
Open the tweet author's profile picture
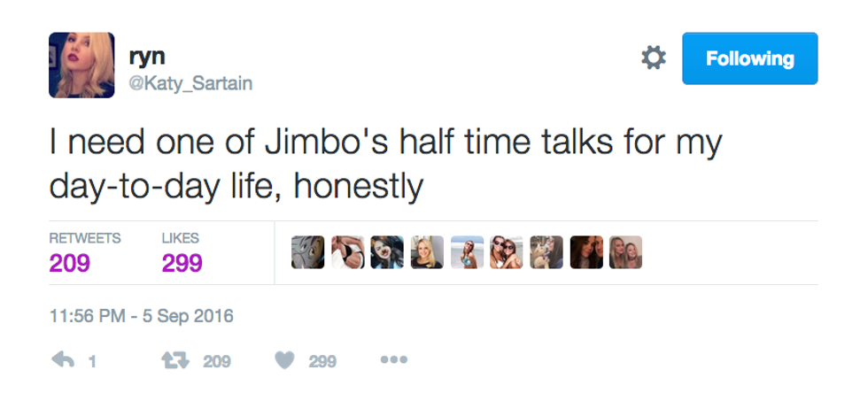click(x=81, y=65)
